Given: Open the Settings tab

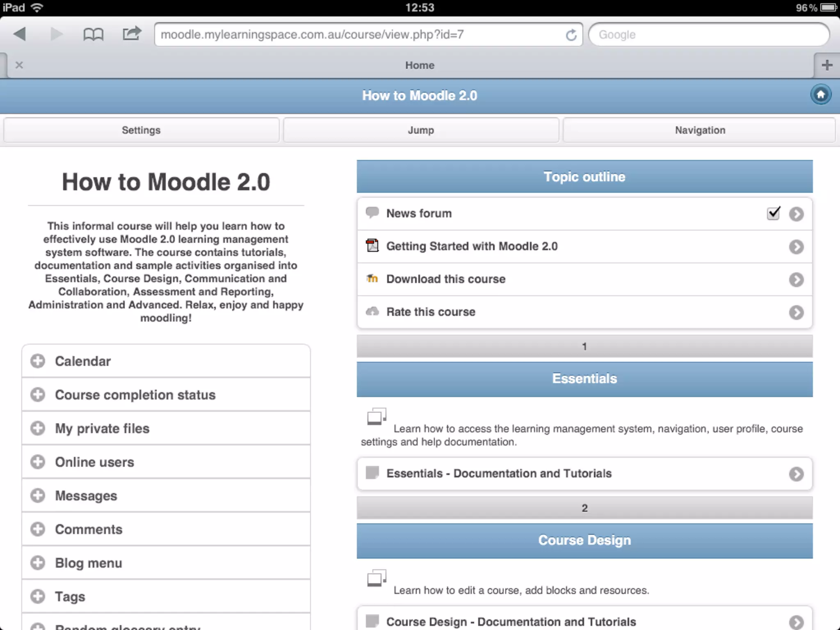Looking at the screenshot, I should pyautogui.click(x=141, y=130).
